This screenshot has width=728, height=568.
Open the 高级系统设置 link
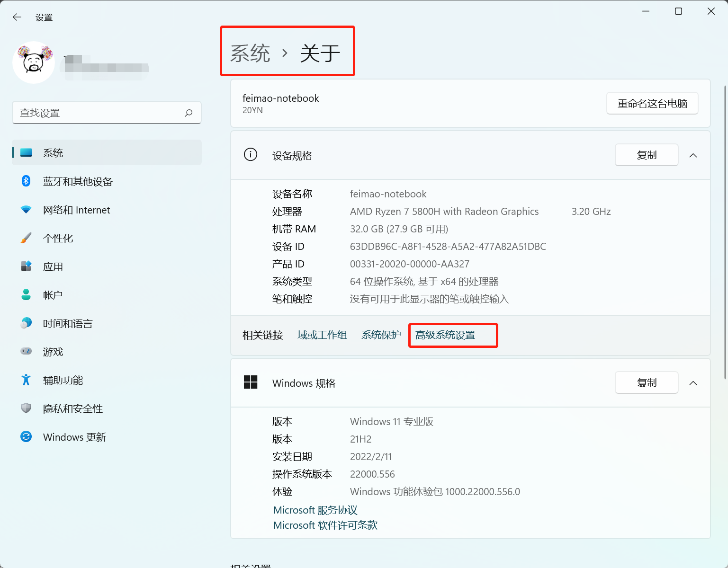[445, 335]
